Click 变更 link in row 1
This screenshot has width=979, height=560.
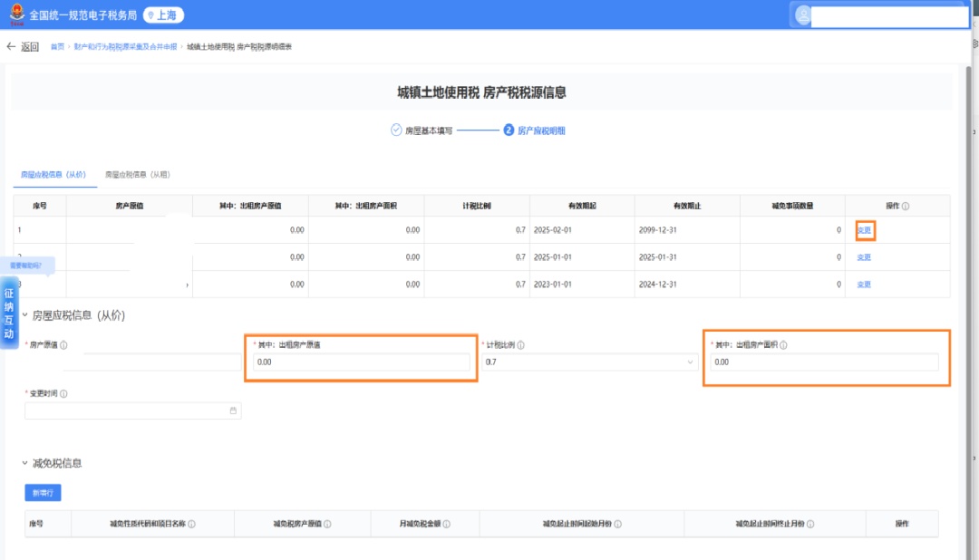coord(864,230)
